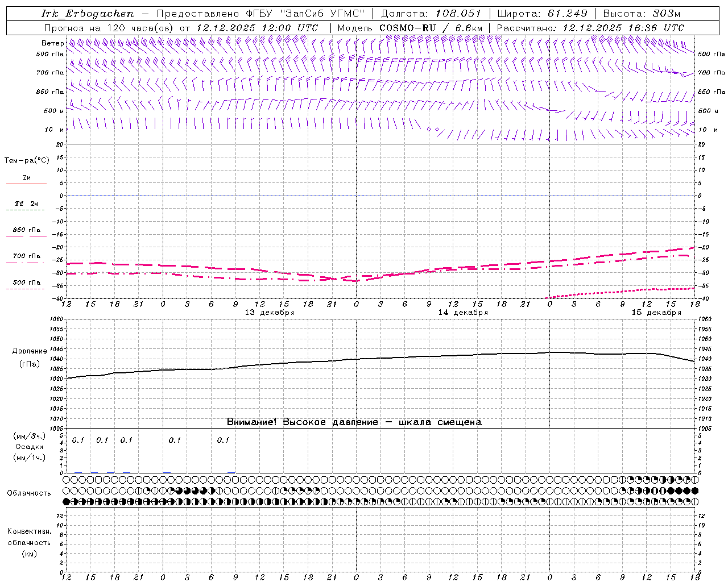Click the 'Осадки' precipitation label
This screenshot has width=728, height=582.
pos(29,447)
